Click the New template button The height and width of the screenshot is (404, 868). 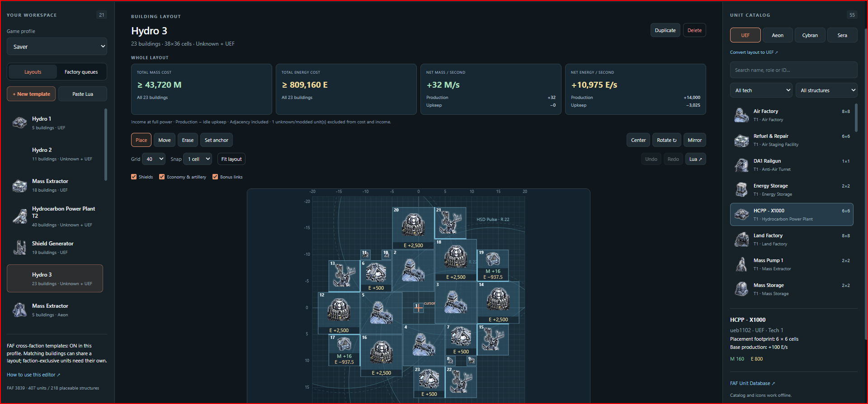[31, 94]
